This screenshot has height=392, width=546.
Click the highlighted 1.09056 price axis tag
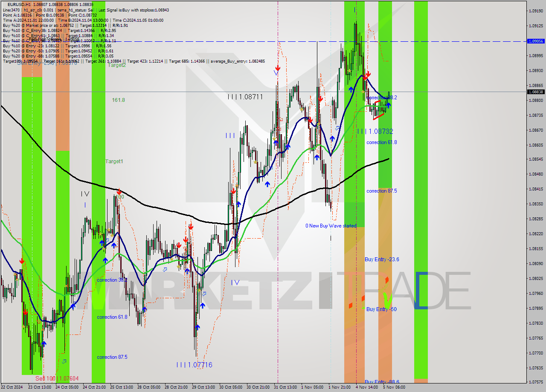[536, 41]
